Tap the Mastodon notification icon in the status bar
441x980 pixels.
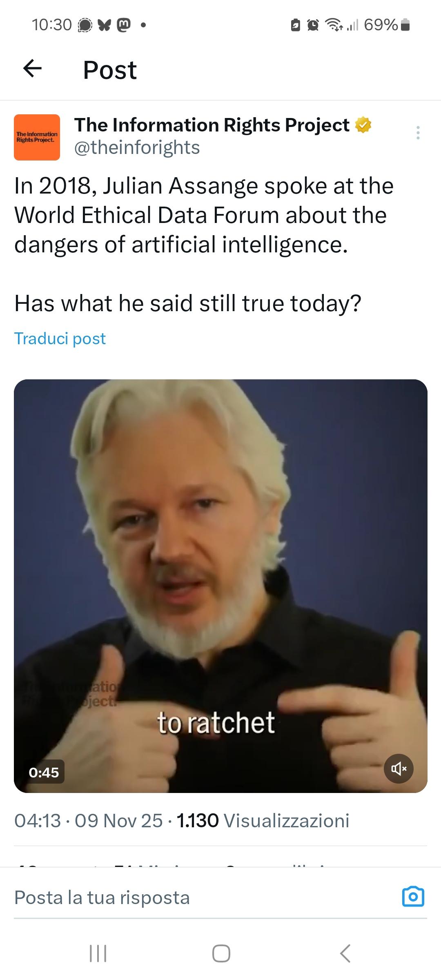[x=124, y=25]
